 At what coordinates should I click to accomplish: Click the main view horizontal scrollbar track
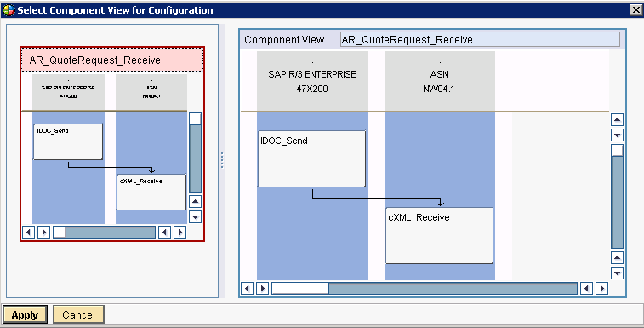tap(453, 289)
